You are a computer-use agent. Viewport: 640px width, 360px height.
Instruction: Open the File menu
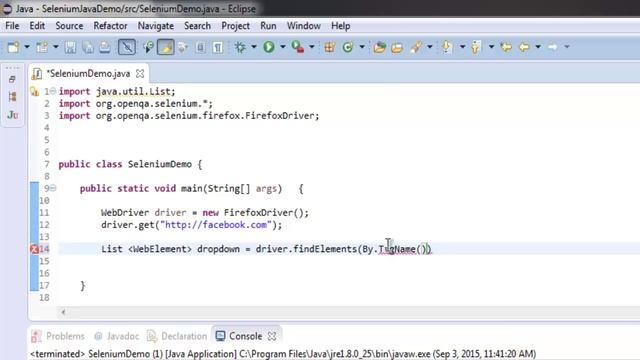12,26
